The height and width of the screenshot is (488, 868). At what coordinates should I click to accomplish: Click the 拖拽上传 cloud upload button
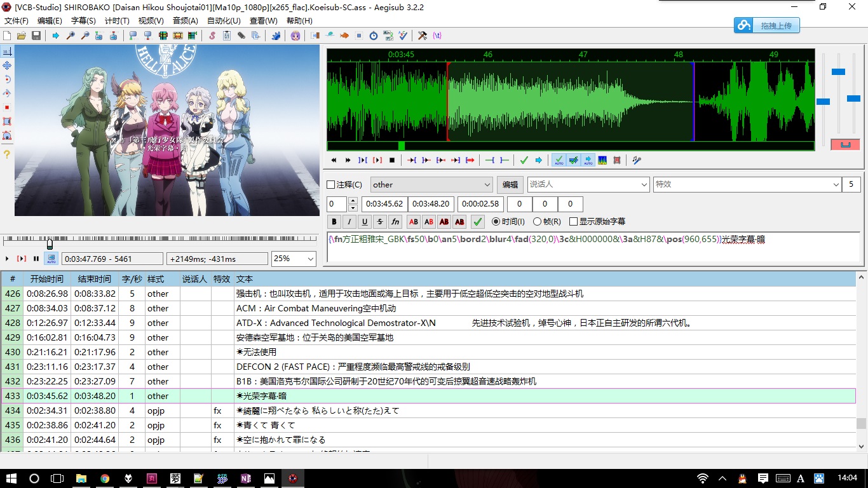(x=766, y=25)
